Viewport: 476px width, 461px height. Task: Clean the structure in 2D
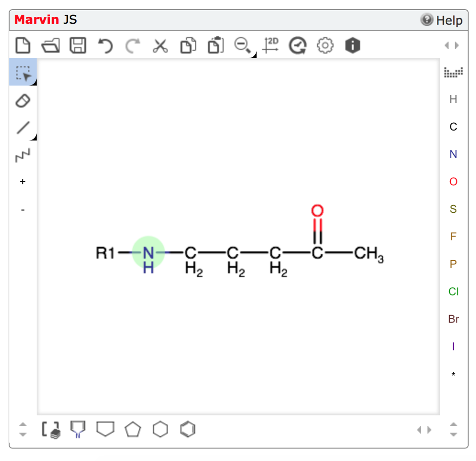click(270, 45)
